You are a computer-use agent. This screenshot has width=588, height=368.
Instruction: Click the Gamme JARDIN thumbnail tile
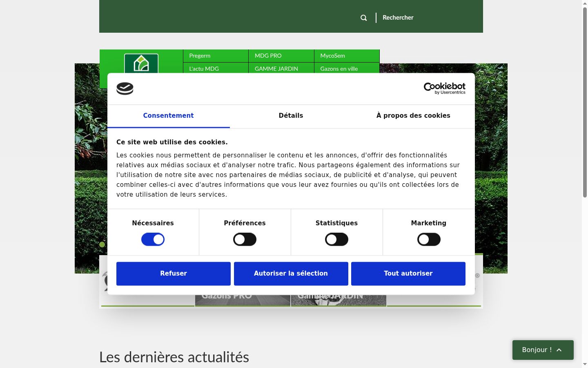[339, 300]
